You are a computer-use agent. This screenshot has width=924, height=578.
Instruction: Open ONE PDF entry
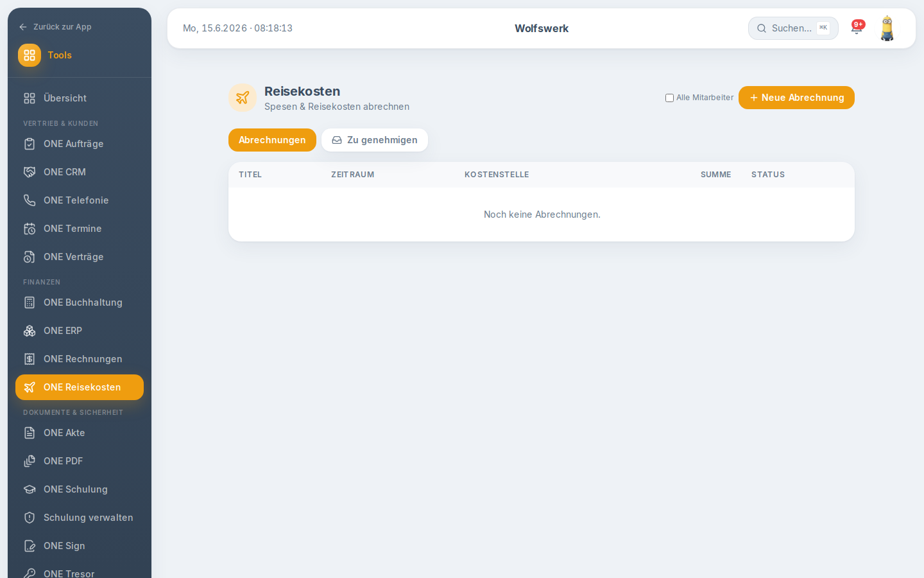(x=80, y=461)
